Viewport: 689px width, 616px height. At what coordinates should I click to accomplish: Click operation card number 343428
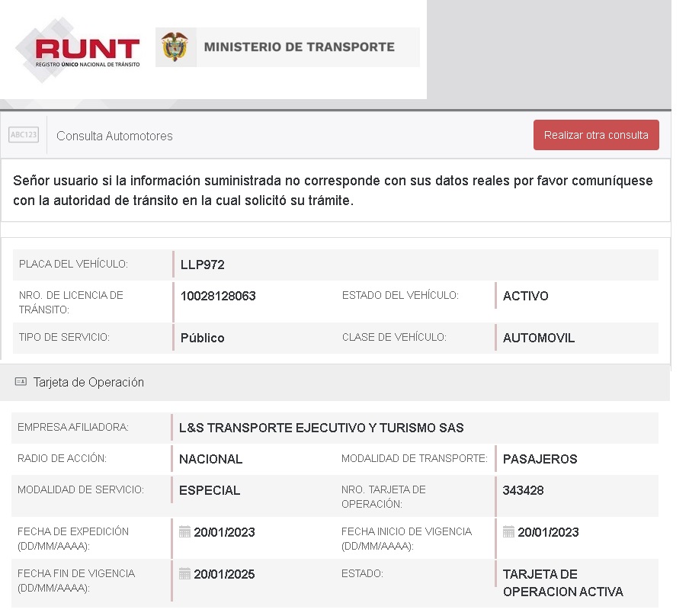pos(523,490)
